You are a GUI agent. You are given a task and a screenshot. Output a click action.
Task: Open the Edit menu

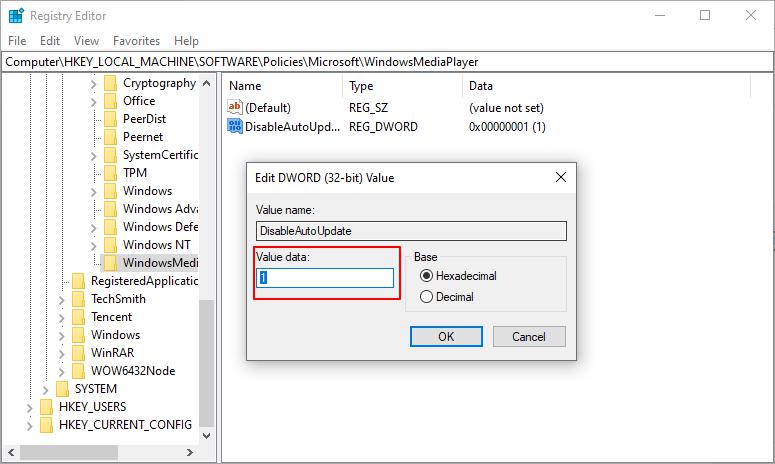50,41
